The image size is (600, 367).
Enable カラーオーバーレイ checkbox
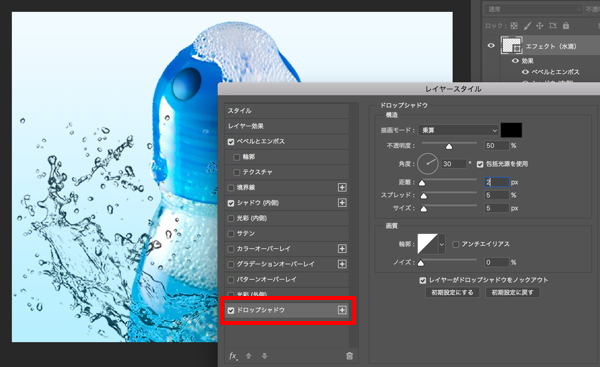[x=231, y=249]
